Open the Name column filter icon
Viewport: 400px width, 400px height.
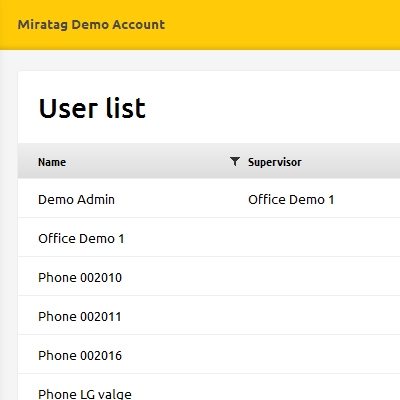[x=235, y=162]
